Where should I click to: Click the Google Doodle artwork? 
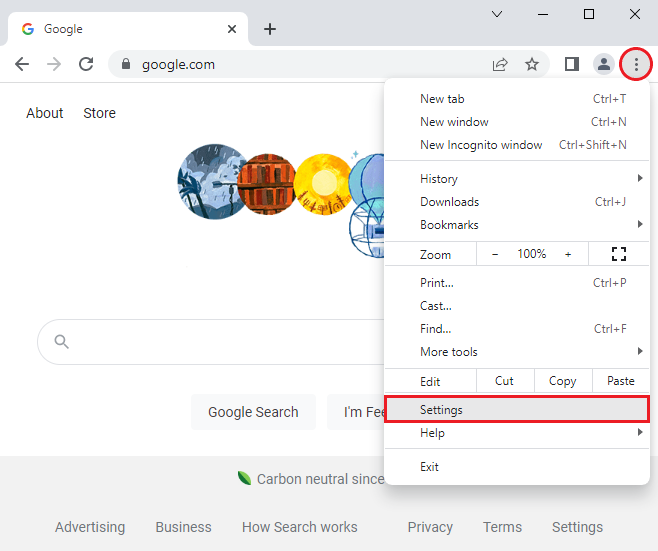click(x=281, y=200)
